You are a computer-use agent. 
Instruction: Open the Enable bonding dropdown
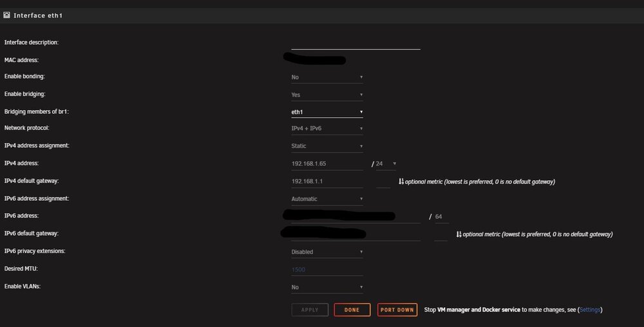click(327, 77)
